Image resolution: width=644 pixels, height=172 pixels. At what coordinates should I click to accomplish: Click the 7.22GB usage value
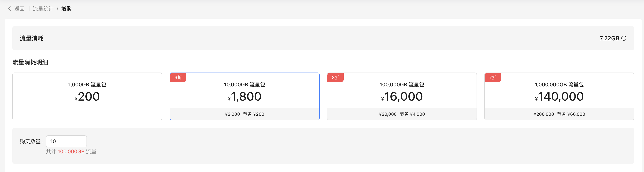tap(609, 38)
